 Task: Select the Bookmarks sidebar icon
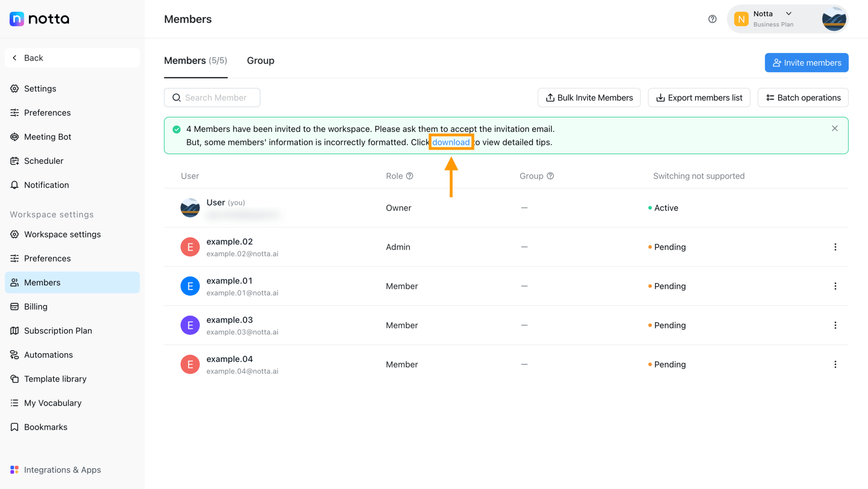(14, 427)
